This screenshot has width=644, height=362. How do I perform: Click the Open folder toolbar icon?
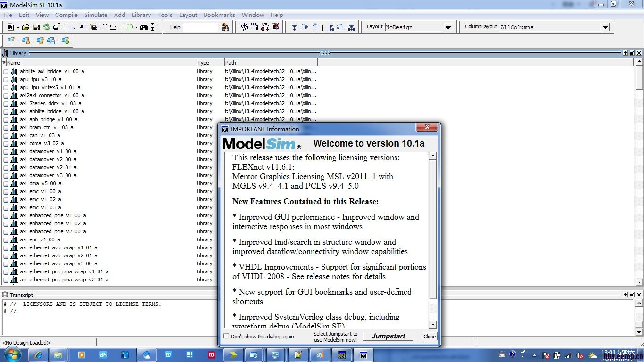(x=26, y=27)
